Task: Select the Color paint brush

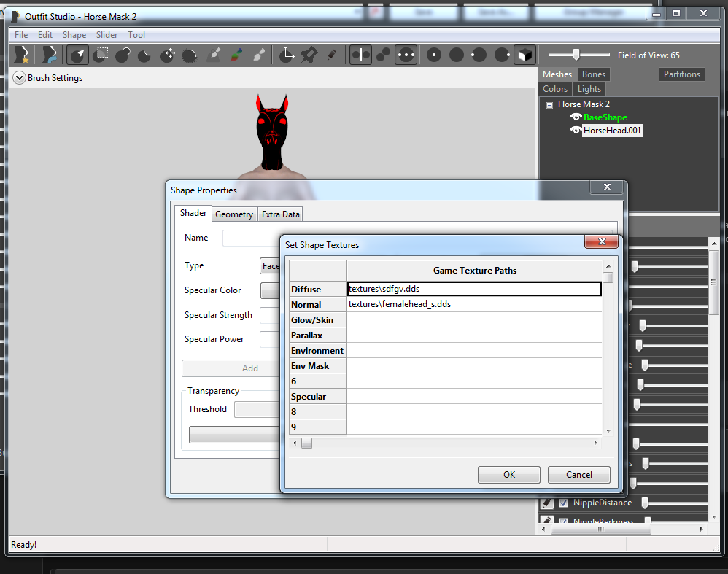Action: [236, 55]
